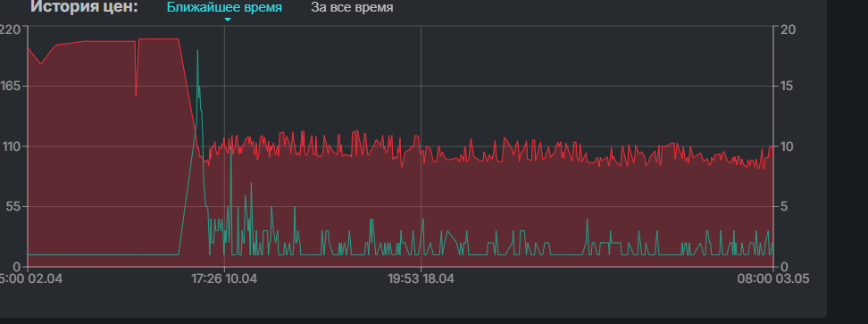Click the "55" value on the left axis
This screenshot has height=324, width=868.
pos(13,207)
